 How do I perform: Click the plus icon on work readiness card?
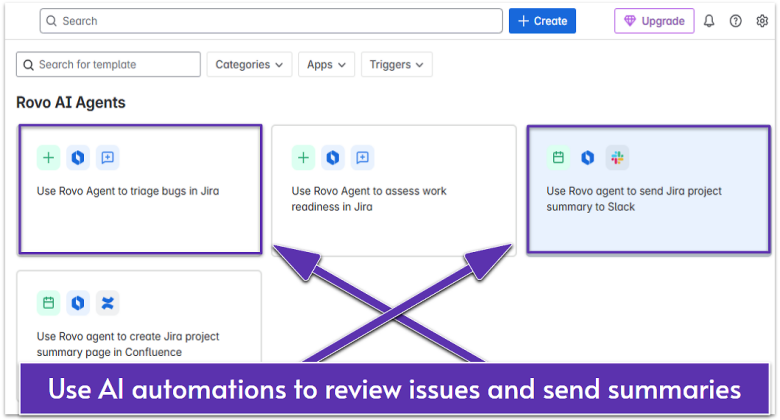click(303, 158)
